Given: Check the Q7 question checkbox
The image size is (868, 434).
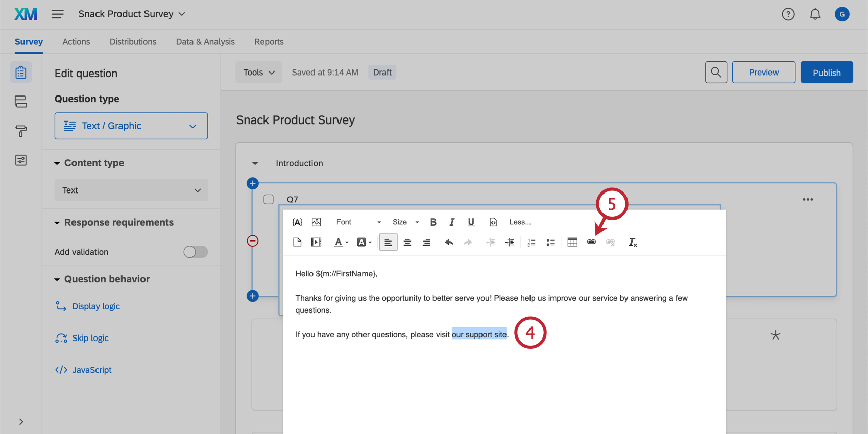Looking at the screenshot, I should (x=269, y=199).
